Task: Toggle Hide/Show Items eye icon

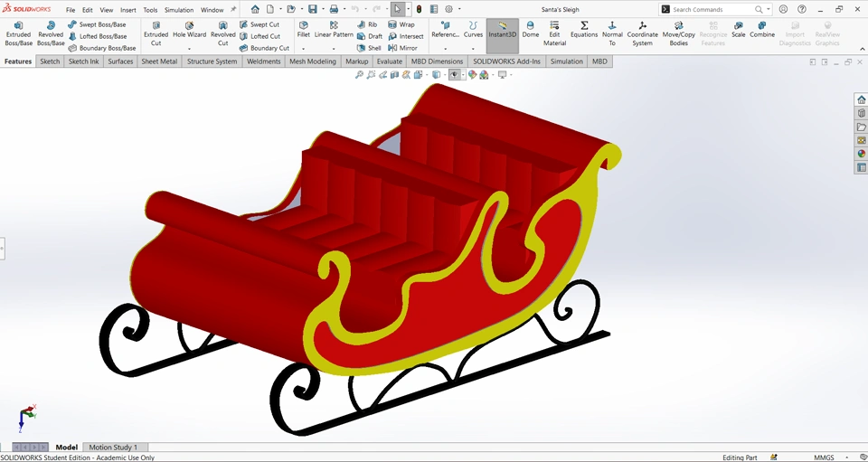Action: click(x=454, y=75)
